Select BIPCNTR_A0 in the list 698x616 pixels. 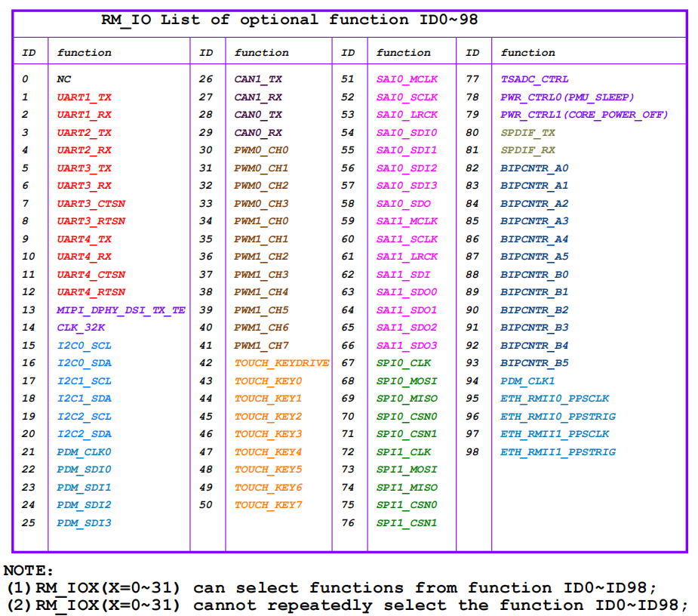(x=534, y=168)
